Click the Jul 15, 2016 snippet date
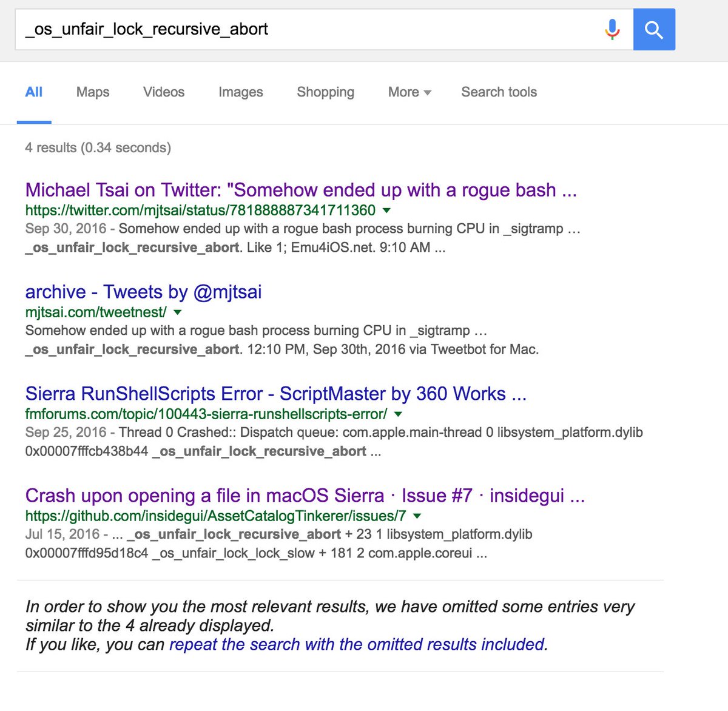This screenshot has width=728, height=711. pyautogui.click(x=62, y=534)
